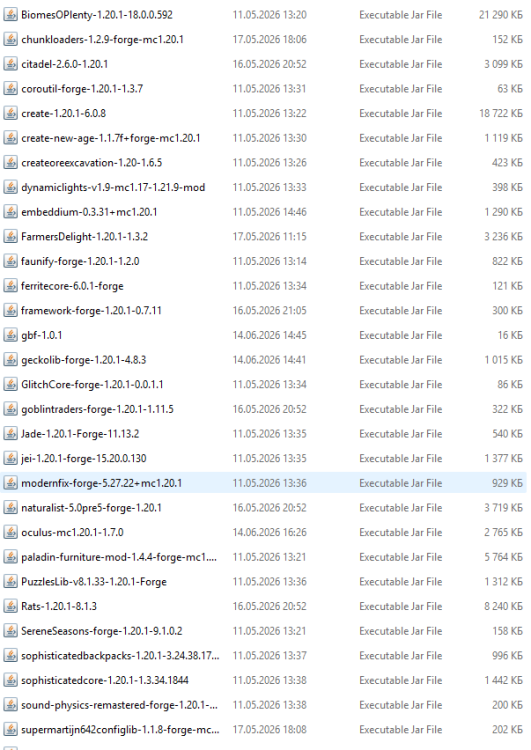
Task: Click date 17.05.2026 18:08 in supermartijn642configlib row
Action: [269, 729]
